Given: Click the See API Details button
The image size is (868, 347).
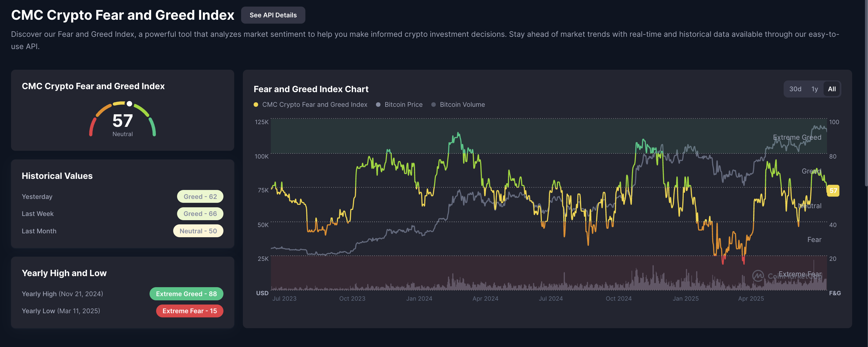Looking at the screenshot, I should tap(273, 15).
